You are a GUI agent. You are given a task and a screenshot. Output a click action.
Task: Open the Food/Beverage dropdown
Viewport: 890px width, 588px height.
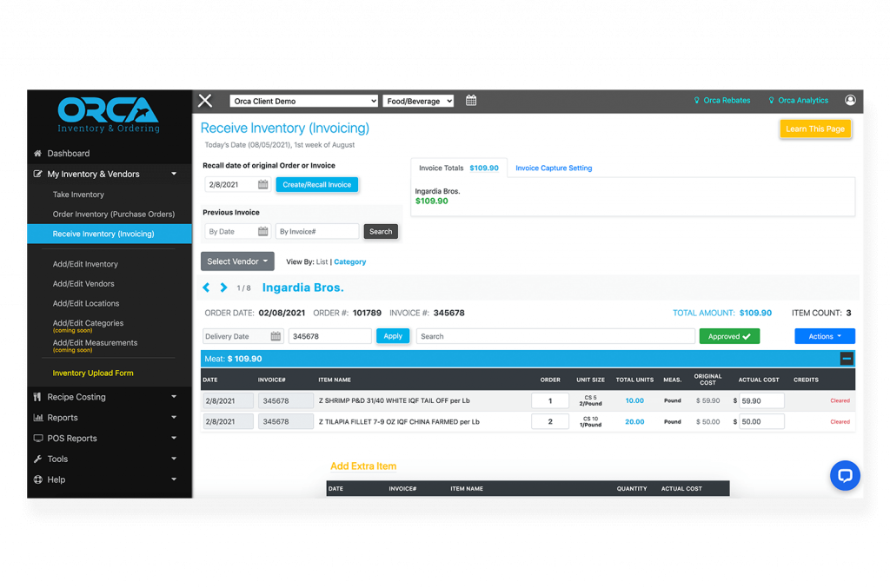(417, 100)
